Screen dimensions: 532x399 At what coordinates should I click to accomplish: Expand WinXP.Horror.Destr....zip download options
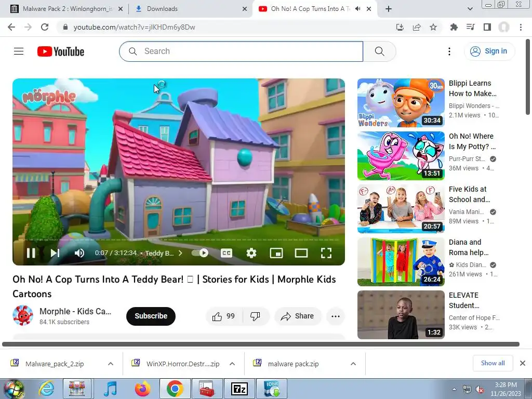pyautogui.click(x=232, y=364)
